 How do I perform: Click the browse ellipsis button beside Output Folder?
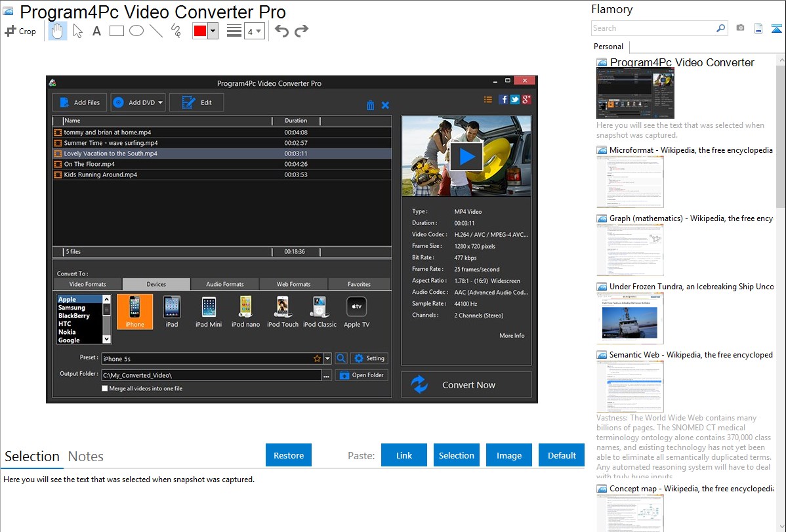pos(327,375)
